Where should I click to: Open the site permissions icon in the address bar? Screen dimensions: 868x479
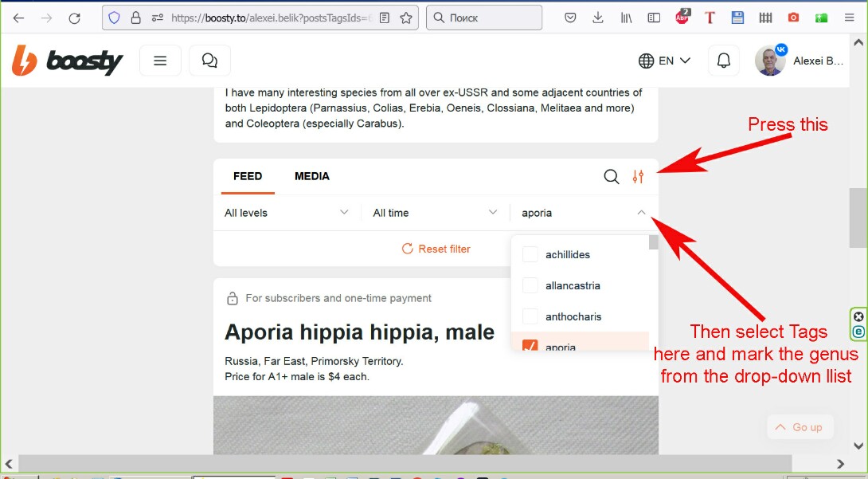(x=157, y=18)
